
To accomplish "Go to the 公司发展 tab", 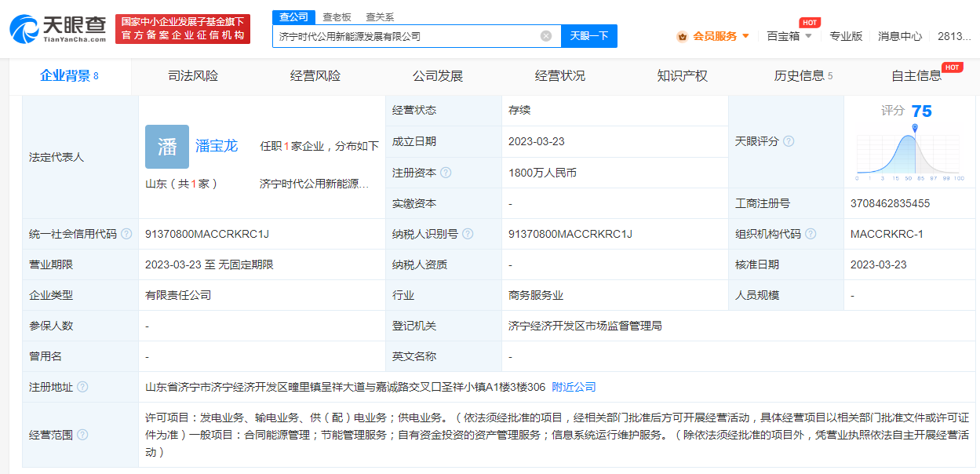I will 438,76.
